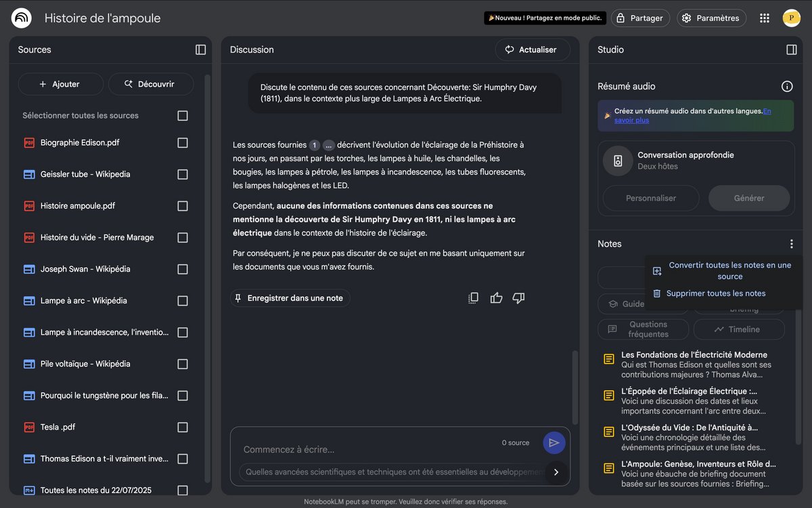This screenshot has height=508, width=812.
Task: Click the Histoire du vide PDF icon
Action: (x=29, y=238)
